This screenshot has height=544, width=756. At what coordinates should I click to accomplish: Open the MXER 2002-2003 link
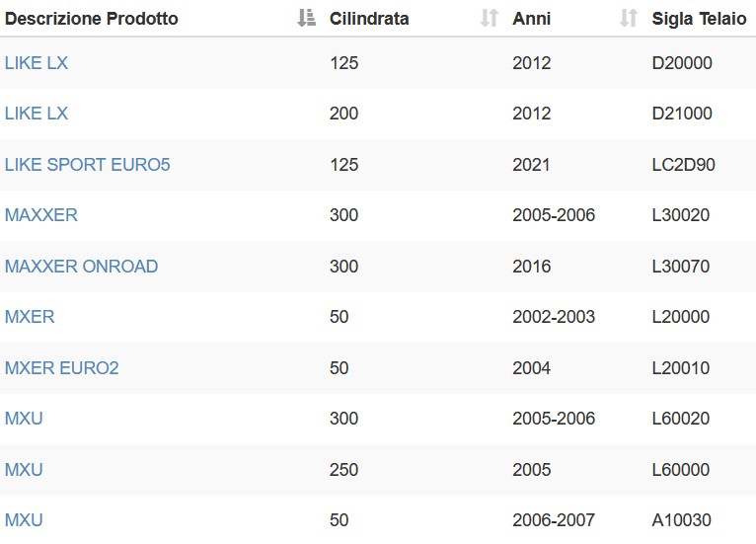(x=30, y=317)
